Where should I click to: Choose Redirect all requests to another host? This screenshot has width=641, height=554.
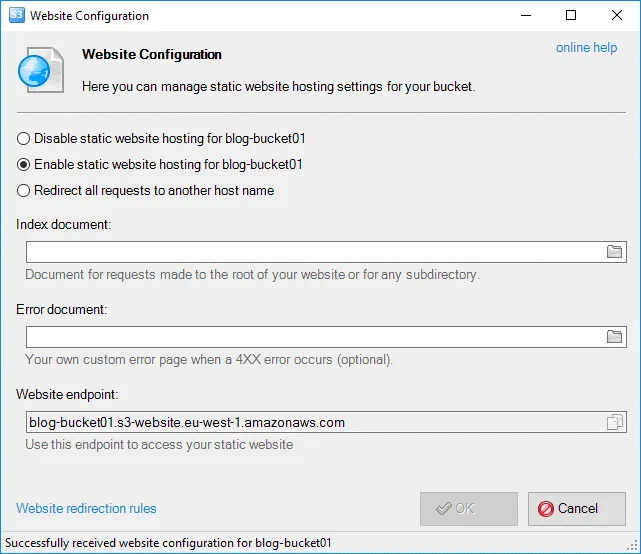pyautogui.click(x=24, y=191)
